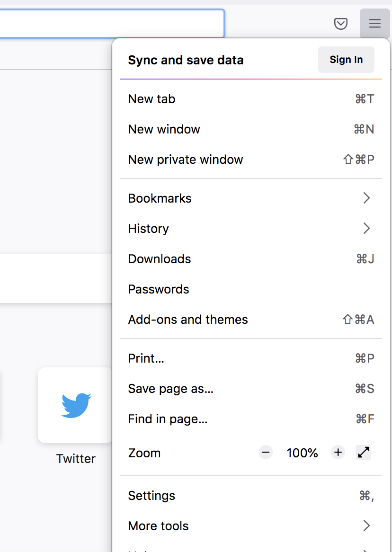Open the Twitter shortcut tile
392x552 pixels.
coord(75,405)
